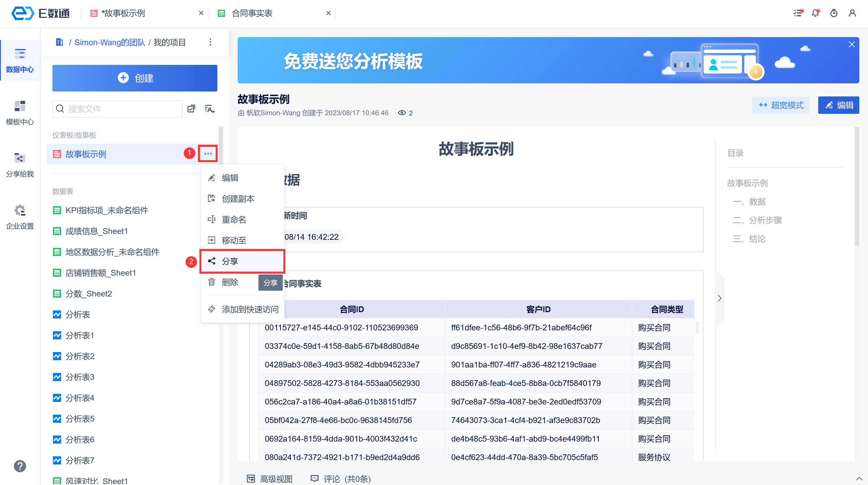868x485 pixels.
Task: Click the 搜索文件 search field
Action: (x=121, y=109)
